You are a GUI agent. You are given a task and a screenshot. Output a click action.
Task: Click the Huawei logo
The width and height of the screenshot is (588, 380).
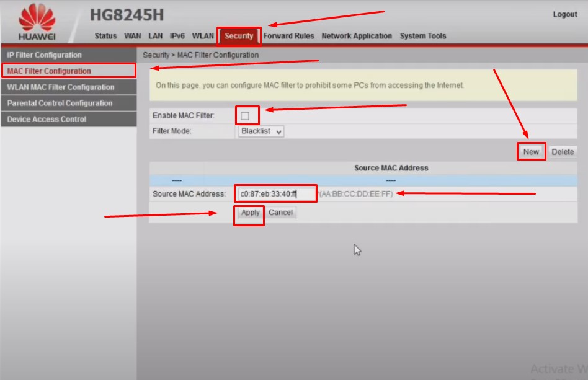[37, 22]
